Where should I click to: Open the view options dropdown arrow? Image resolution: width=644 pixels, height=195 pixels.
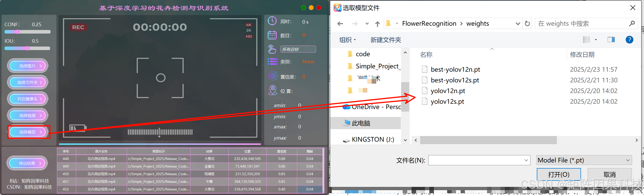[x=596, y=40]
